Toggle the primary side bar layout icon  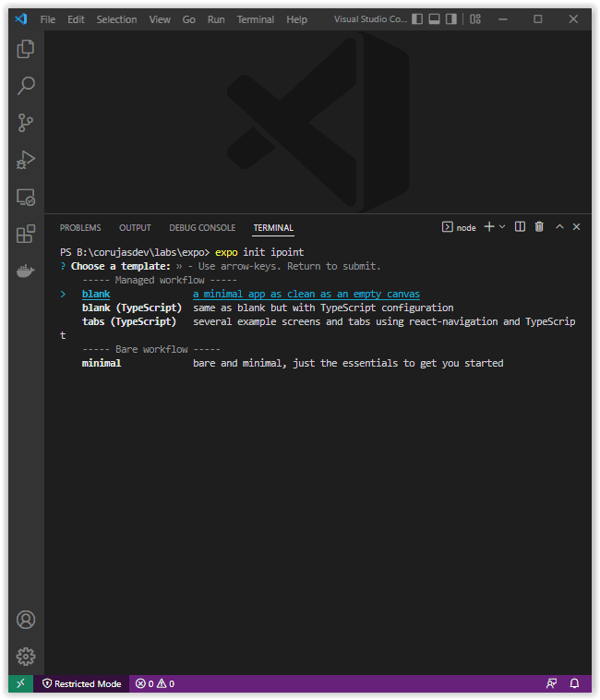pos(417,19)
